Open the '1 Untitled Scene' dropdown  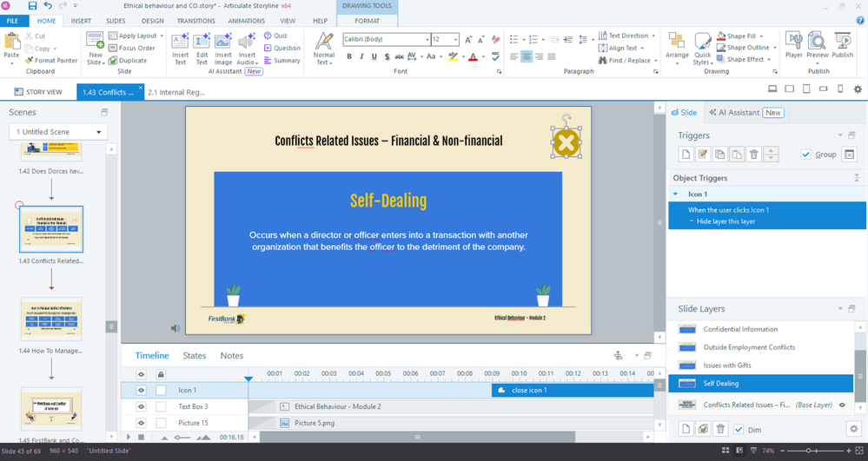pyautogui.click(x=57, y=132)
